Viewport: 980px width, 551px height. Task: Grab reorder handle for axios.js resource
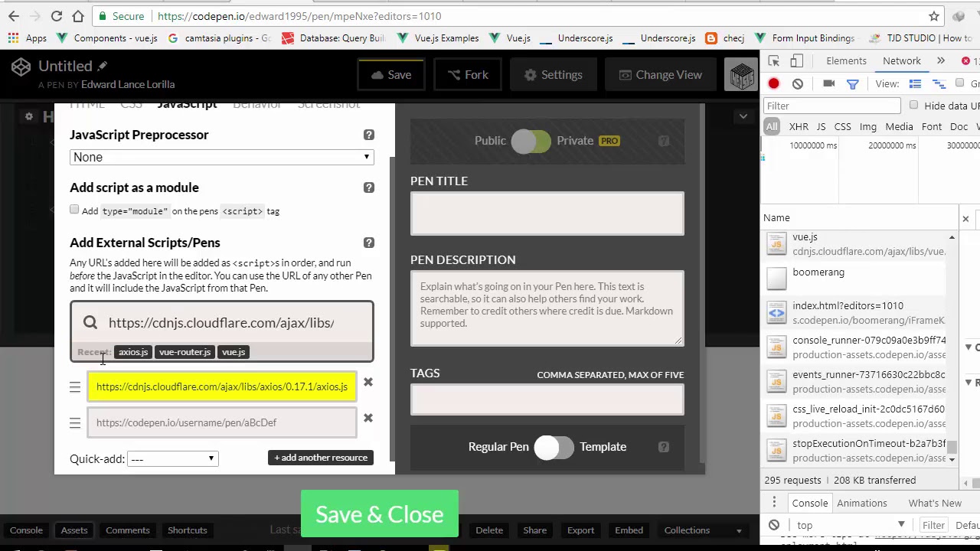(x=75, y=387)
